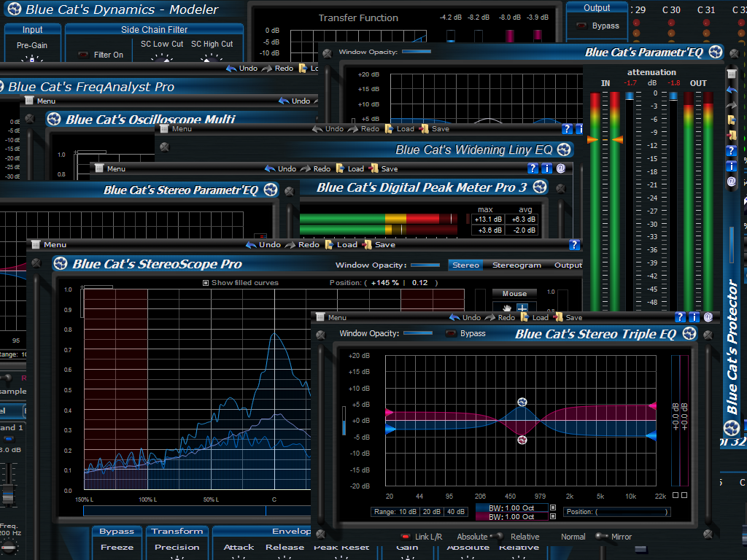Screen dimensions: 747x560
Task: Open help question mark in Stereo Triple EQ toolbar
Action: point(680,317)
